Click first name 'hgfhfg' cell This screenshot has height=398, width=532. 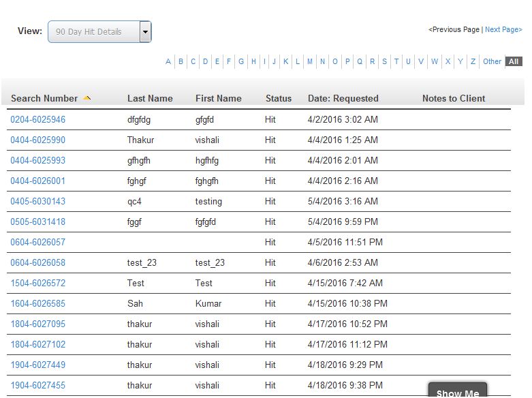point(207,161)
